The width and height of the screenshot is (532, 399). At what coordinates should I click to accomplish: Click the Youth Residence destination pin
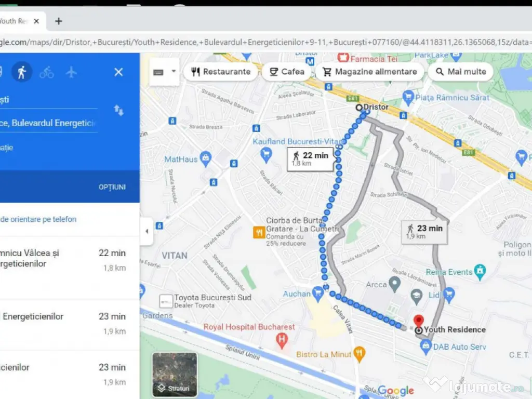[418, 321]
